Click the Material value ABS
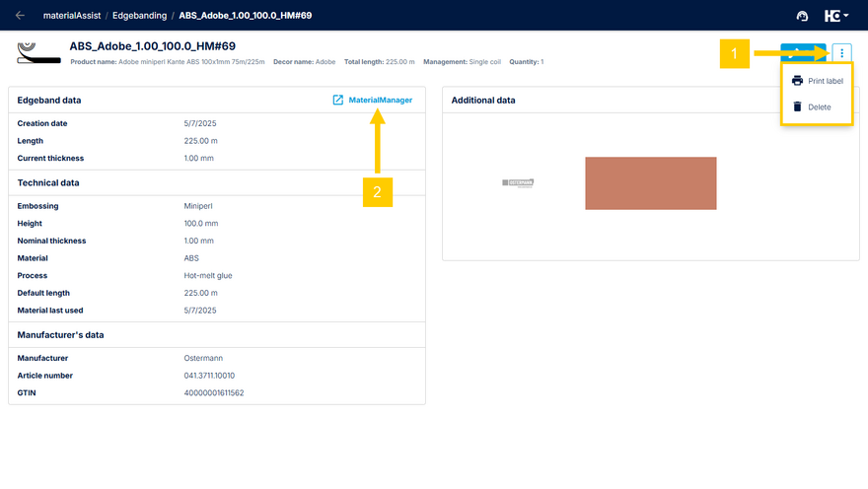Image resolution: width=868 pixels, height=489 pixels. 191,258
